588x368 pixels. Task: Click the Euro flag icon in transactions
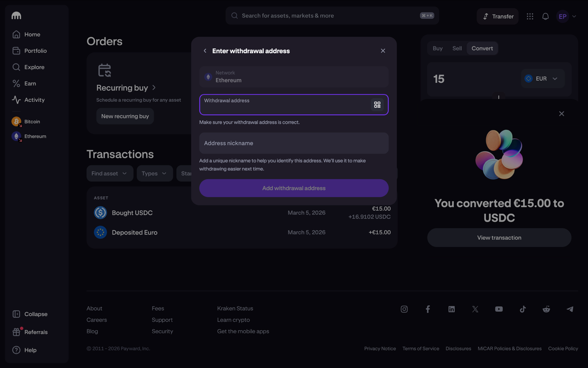coord(100,232)
